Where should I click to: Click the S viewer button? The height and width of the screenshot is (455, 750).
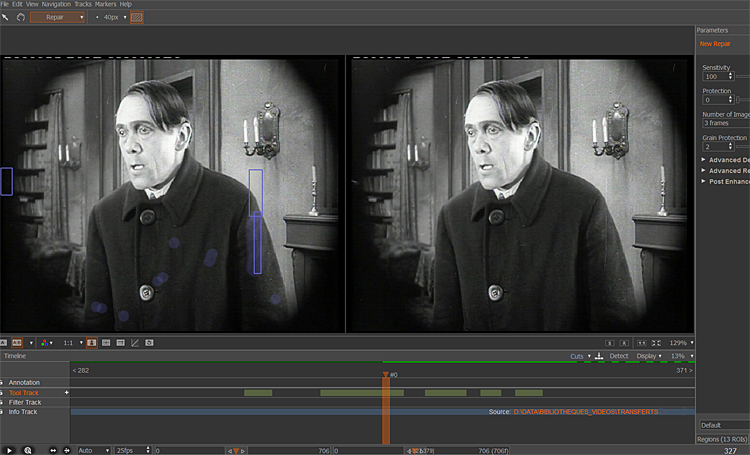coord(609,343)
